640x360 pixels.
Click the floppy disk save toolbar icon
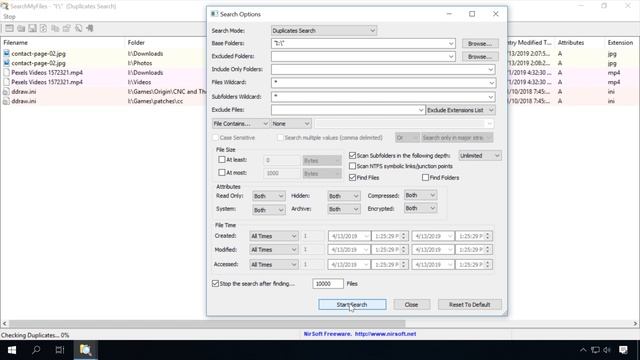(x=32, y=28)
